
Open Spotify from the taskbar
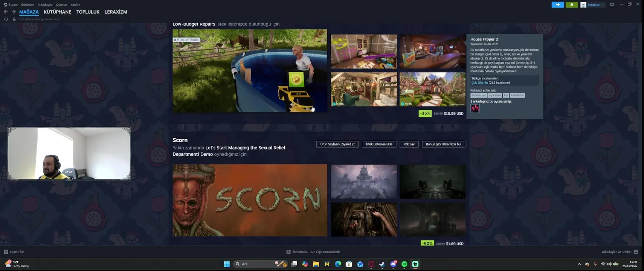point(404,264)
